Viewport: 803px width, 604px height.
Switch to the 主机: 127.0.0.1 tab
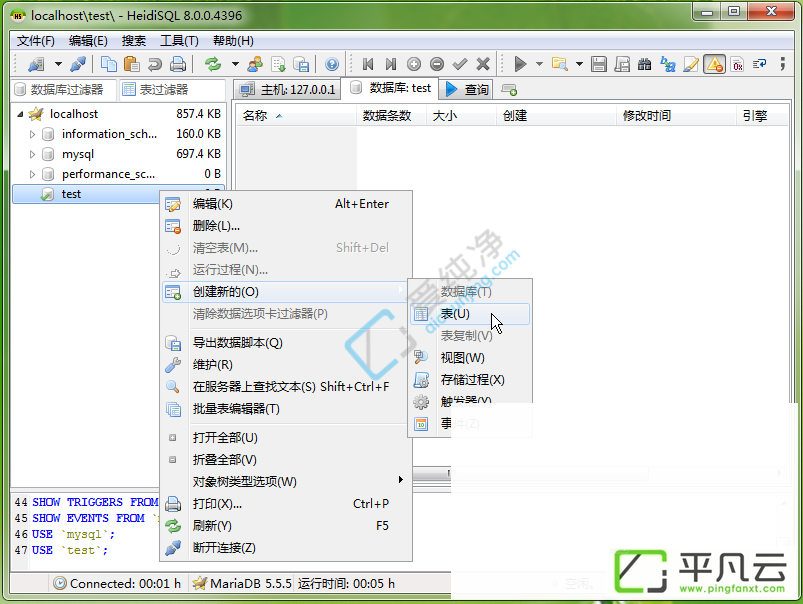[x=288, y=90]
